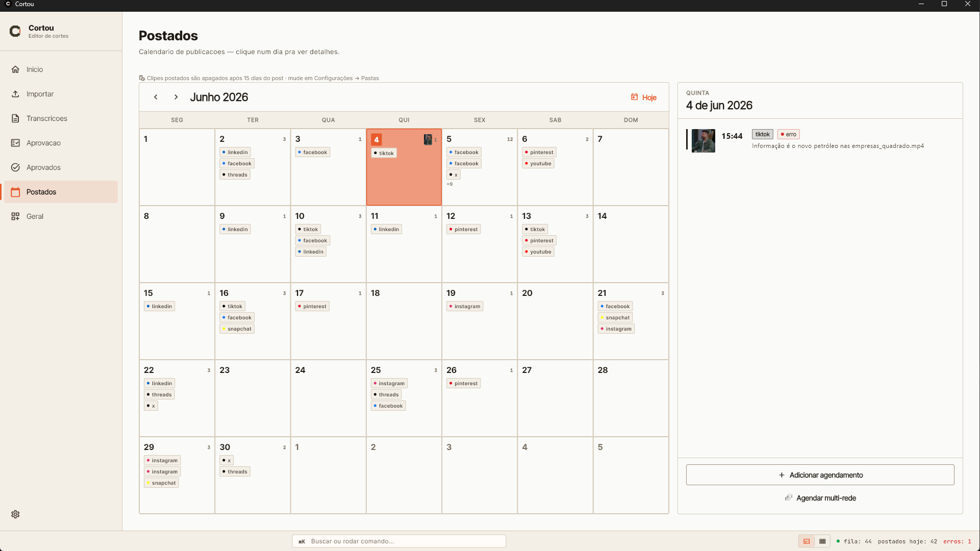The width and height of the screenshot is (980, 551).
Task: Switch to panel layout view icon
Action: 807,541
